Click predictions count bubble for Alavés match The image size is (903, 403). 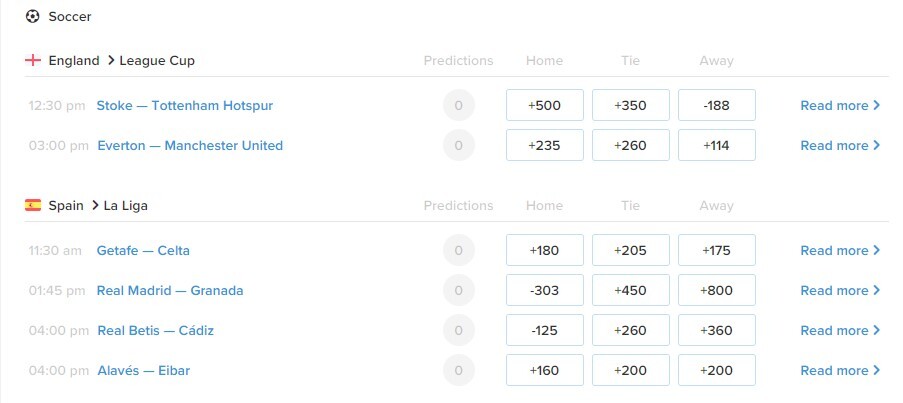pos(458,370)
